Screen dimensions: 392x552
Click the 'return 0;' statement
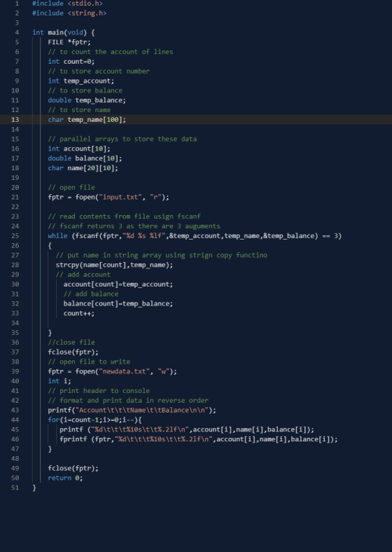pyautogui.click(x=66, y=478)
